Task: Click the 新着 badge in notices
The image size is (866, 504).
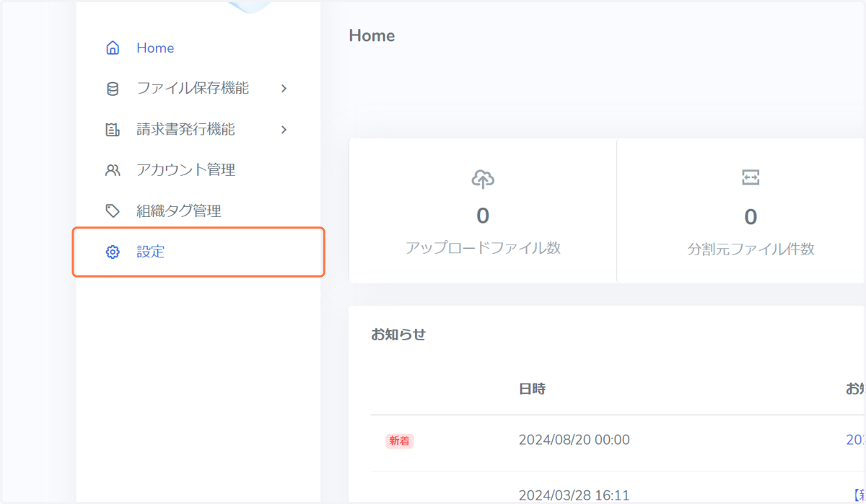Action: pos(400,441)
